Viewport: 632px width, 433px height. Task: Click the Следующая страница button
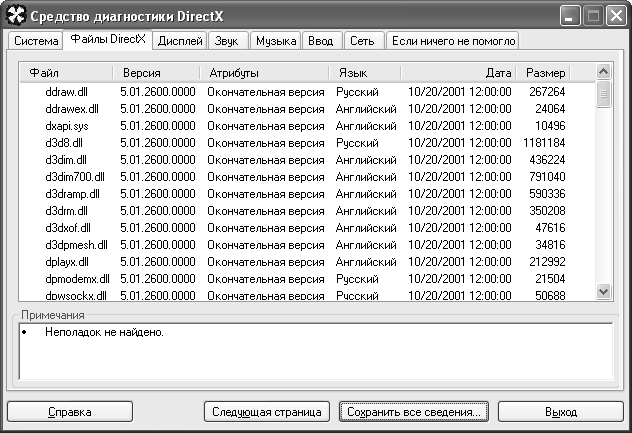tap(266, 411)
